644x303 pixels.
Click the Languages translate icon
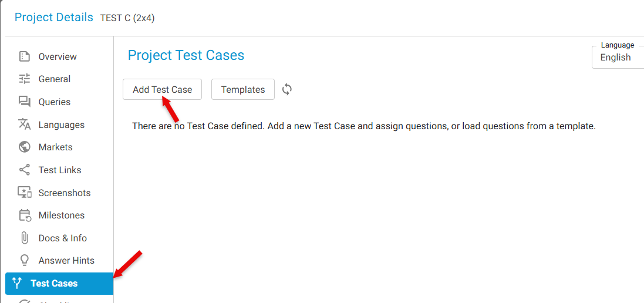(x=25, y=124)
